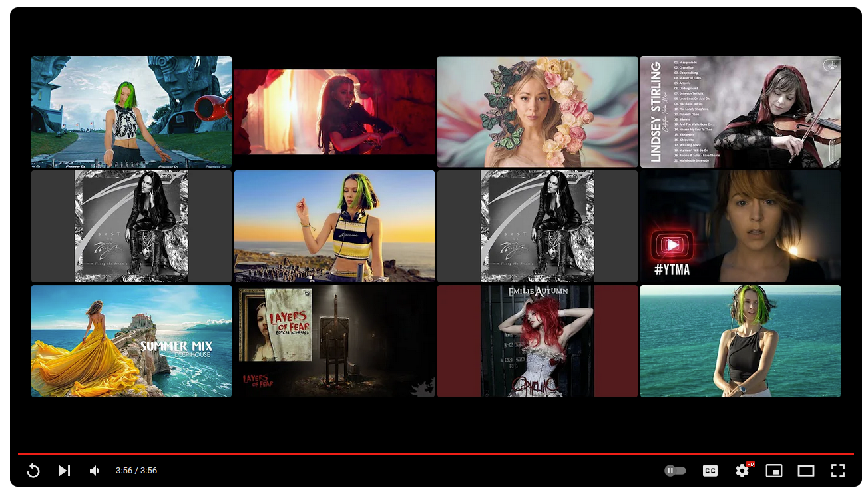The width and height of the screenshot is (868, 494).
Task: Open the green-haired woman by turquoise sea video
Action: point(740,341)
